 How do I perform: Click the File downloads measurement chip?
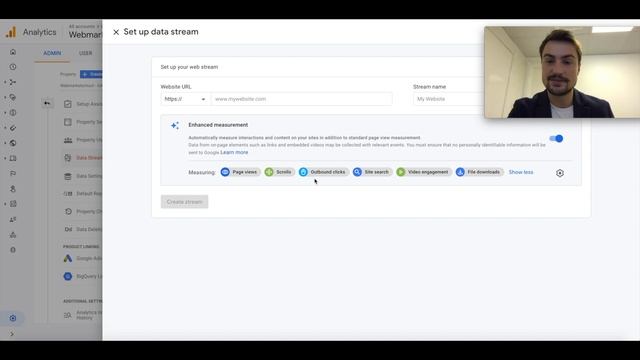coord(479,172)
